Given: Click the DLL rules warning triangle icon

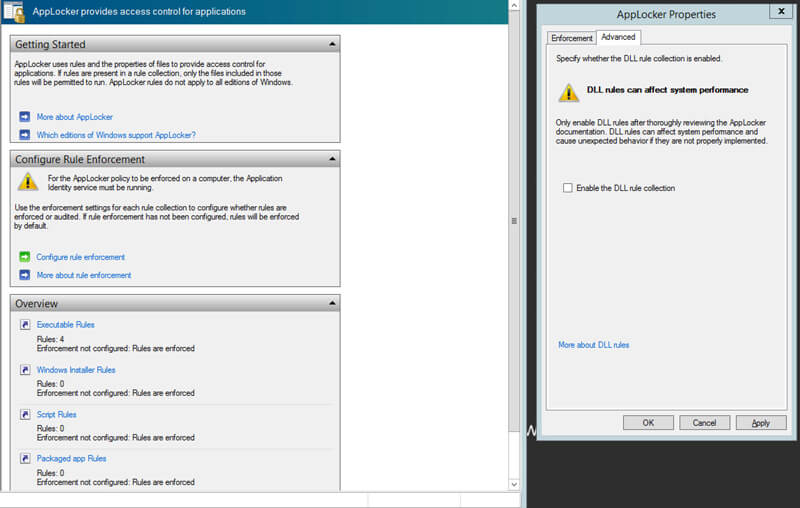Looking at the screenshot, I should click(x=568, y=93).
